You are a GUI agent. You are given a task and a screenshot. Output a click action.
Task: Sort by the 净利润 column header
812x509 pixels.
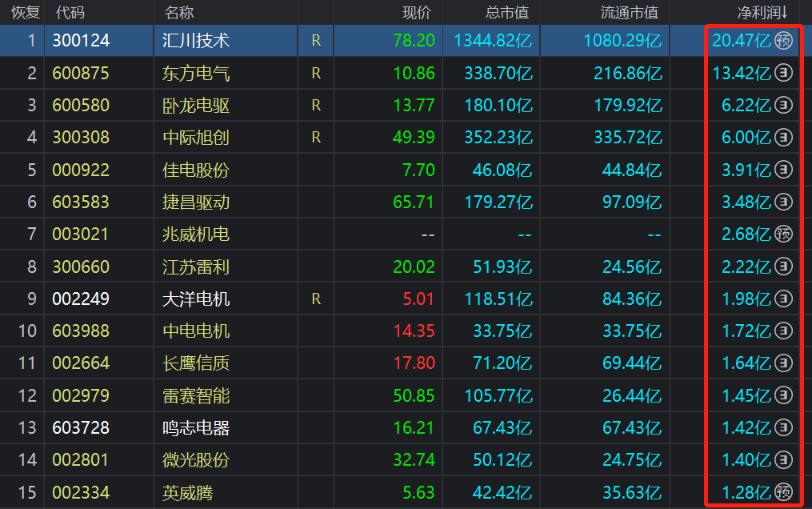click(x=762, y=12)
